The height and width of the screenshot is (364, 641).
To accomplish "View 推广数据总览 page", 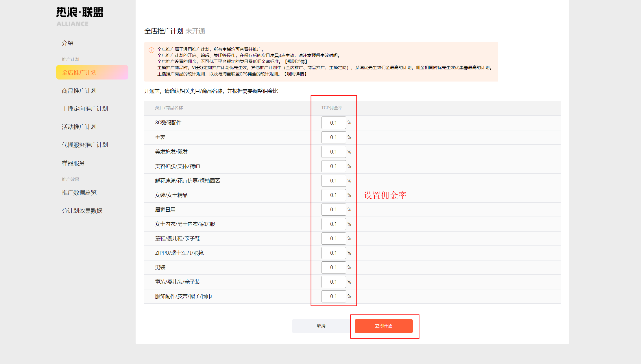I will click(x=79, y=193).
